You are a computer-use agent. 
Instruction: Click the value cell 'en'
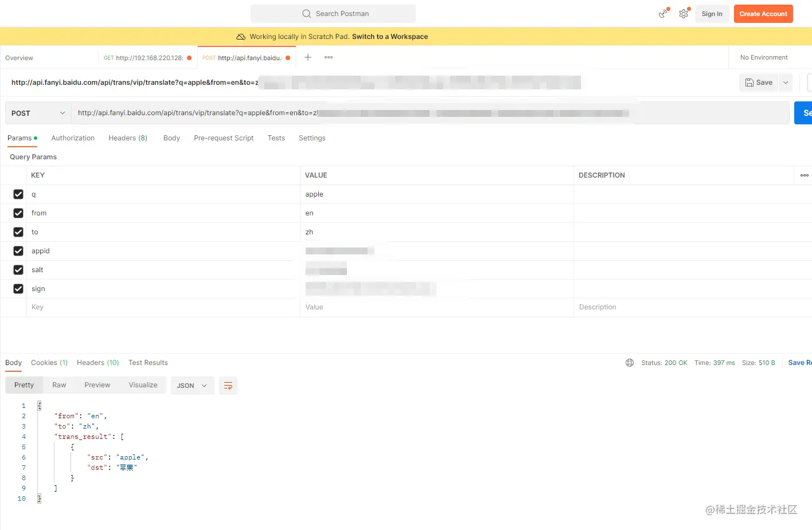(436, 213)
